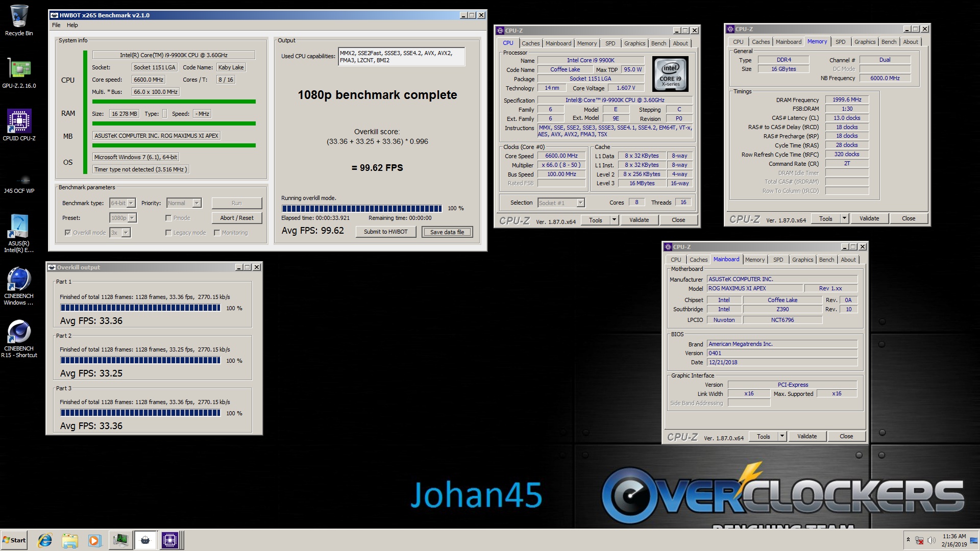The width and height of the screenshot is (980, 551).
Task: Open the ASUS(R) Intel(R) desktop shortcut
Action: click(19, 233)
